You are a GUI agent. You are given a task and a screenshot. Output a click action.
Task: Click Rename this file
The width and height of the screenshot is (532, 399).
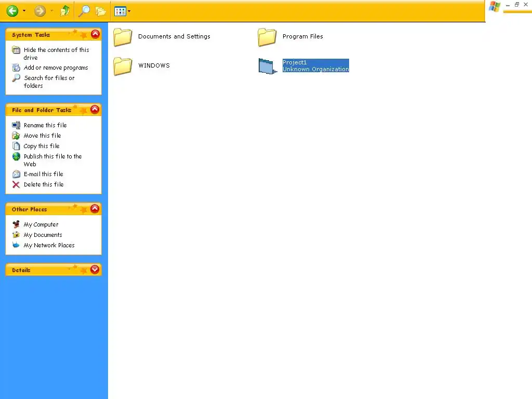[x=45, y=125]
